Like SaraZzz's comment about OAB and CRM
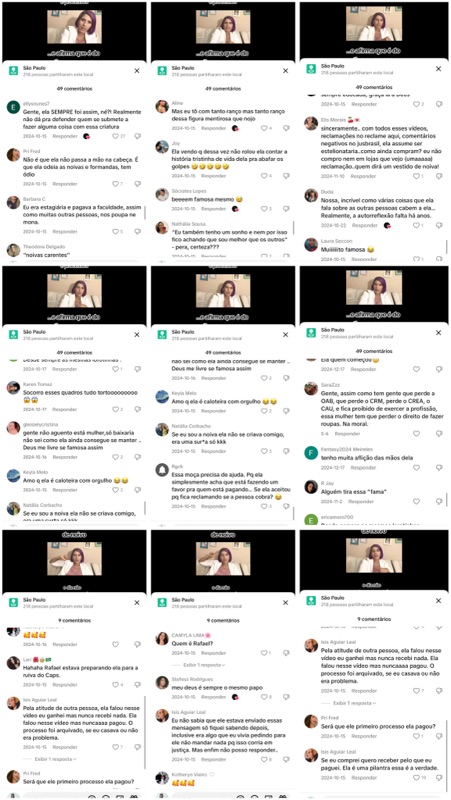This screenshot has width=451, height=800. coord(416,434)
